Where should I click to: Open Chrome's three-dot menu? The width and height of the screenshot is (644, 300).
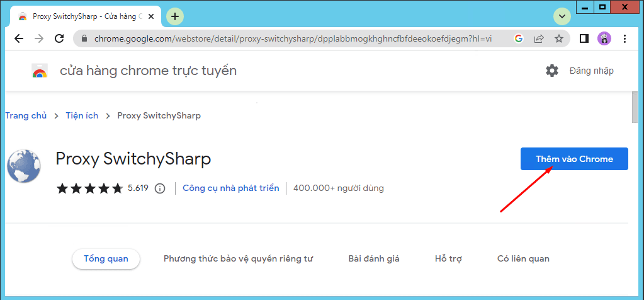coord(624,38)
